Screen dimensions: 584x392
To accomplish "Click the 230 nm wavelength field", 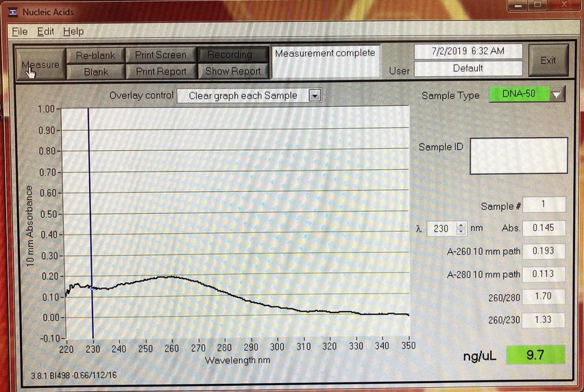I will tap(441, 229).
